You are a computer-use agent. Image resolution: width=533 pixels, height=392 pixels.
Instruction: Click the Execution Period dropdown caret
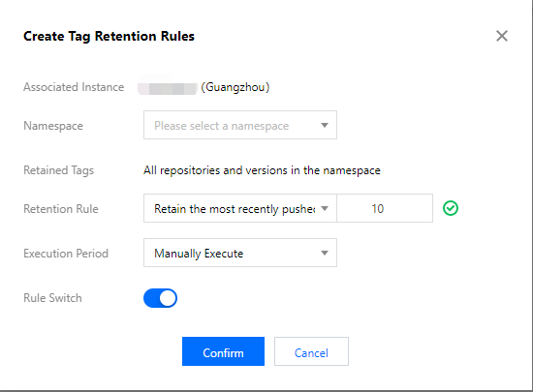point(325,253)
